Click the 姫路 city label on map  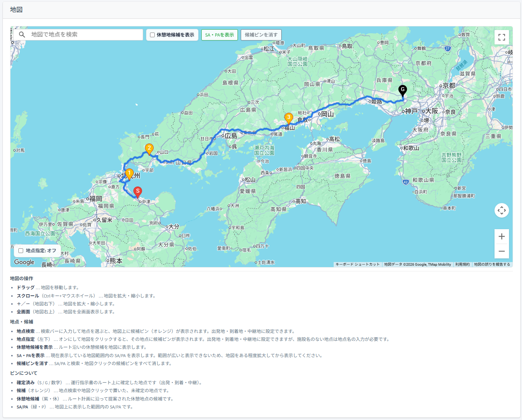tap(377, 102)
